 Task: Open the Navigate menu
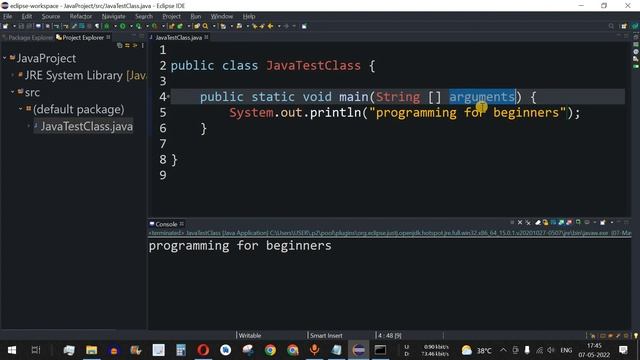113,16
